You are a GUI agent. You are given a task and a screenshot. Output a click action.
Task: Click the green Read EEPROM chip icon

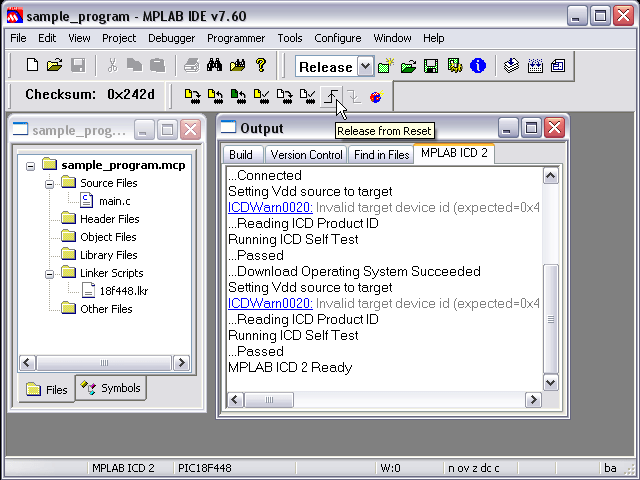coord(238,96)
